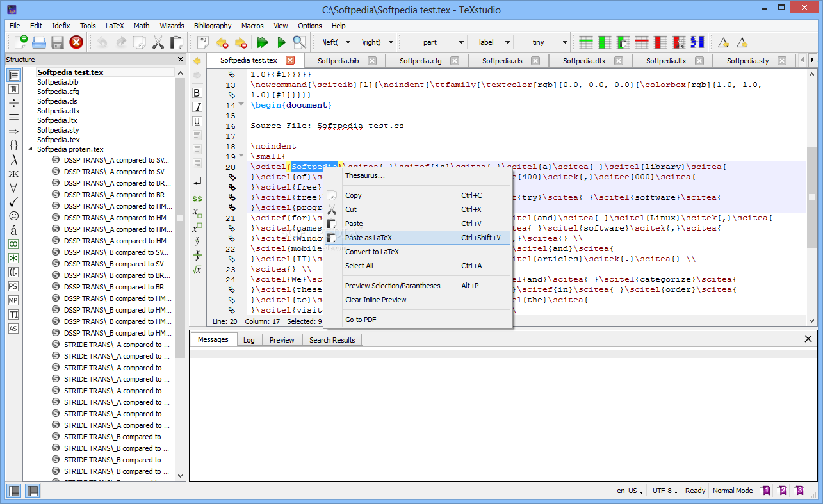Click the Add table column icon

coord(605,42)
